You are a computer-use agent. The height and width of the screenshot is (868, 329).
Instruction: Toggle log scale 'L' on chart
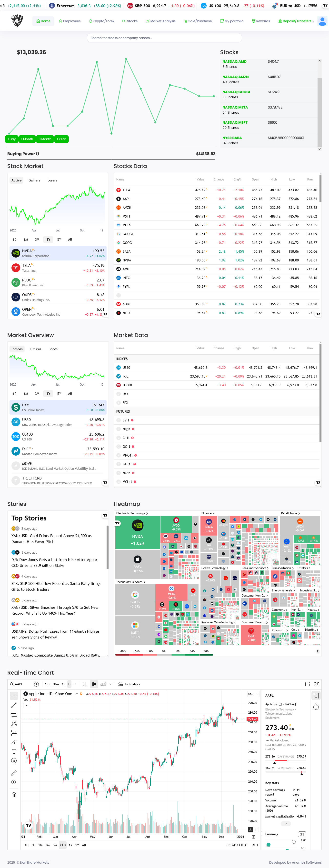coord(256,829)
